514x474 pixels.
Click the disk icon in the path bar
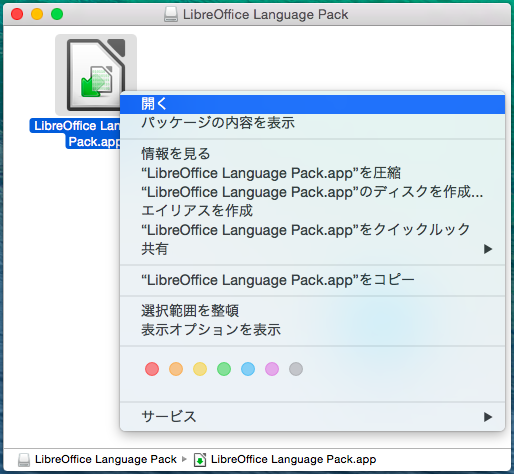24,460
